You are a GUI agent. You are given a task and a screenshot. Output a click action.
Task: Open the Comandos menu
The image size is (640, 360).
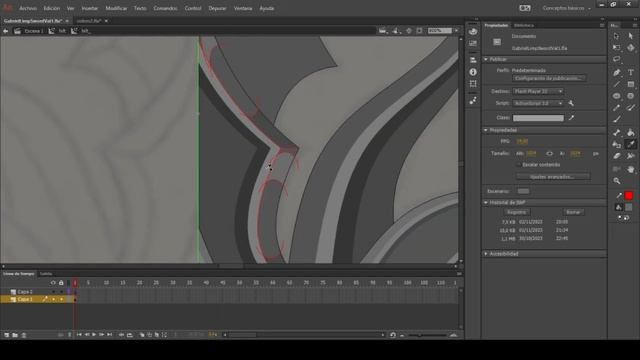[165, 8]
